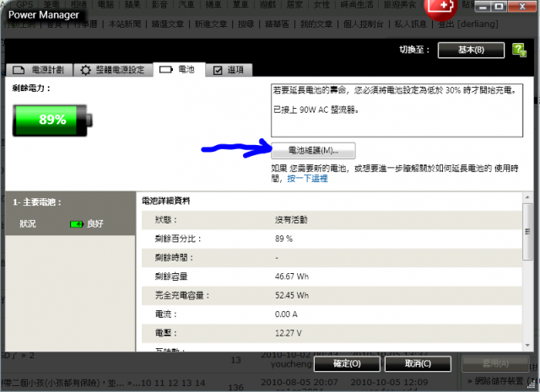
Task: Select the 電池 tab
Action: coord(179,69)
